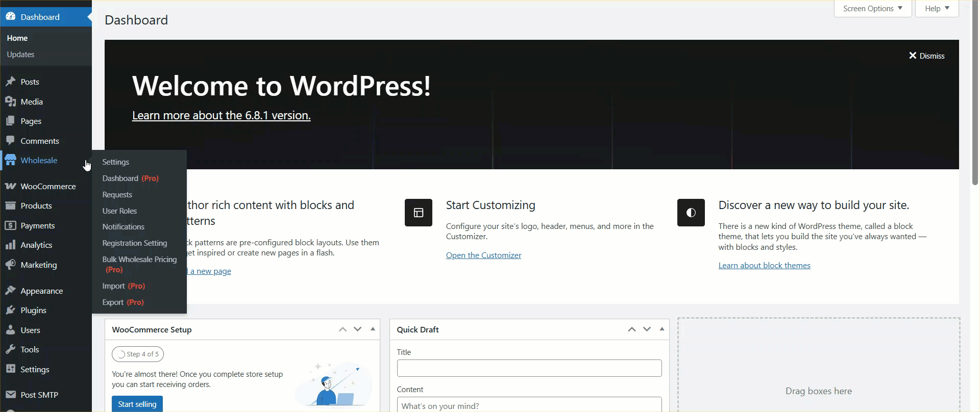Open Registration Setting submenu item
The height and width of the screenshot is (412, 980).
pyautogui.click(x=135, y=243)
